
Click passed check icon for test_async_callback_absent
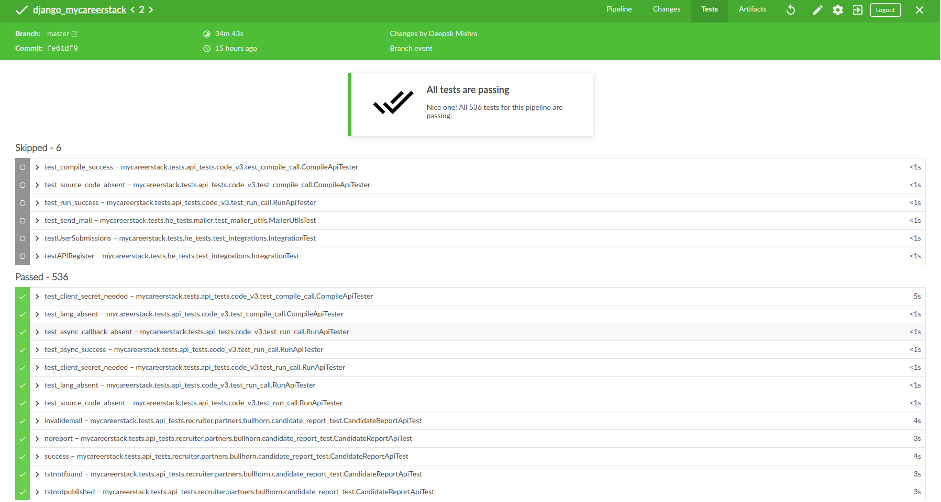(22, 332)
